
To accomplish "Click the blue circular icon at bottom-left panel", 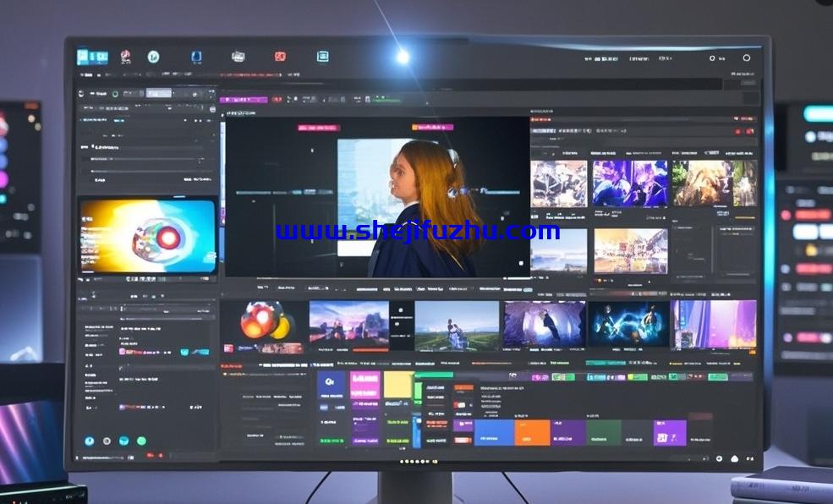I will click(89, 441).
